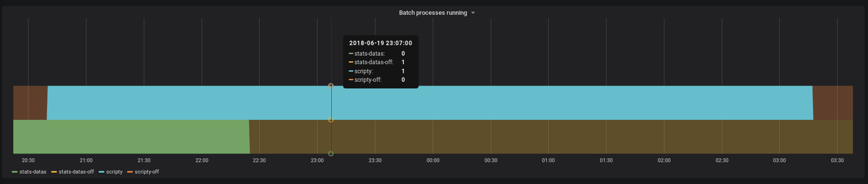Click the 03:00 time axis label
The height and width of the screenshot is (184, 868).
click(779, 161)
